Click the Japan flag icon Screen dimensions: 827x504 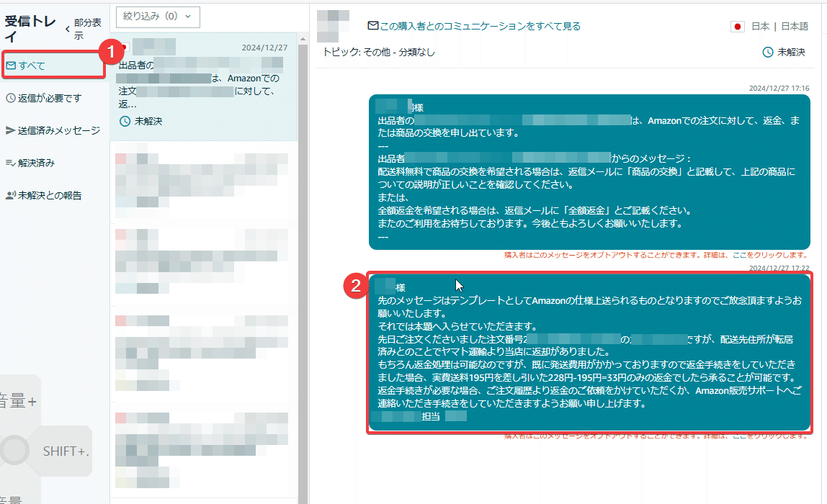(x=738, y=27)
